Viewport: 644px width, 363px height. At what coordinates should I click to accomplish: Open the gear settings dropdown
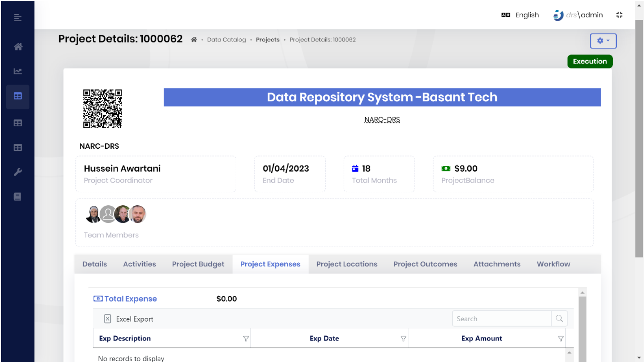pos(603,41)
